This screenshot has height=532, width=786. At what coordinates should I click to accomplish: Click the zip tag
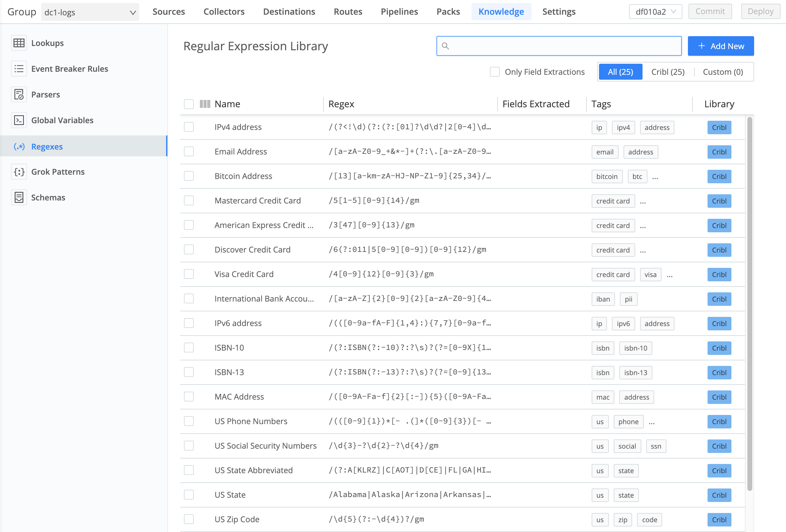tap(623, 520)
